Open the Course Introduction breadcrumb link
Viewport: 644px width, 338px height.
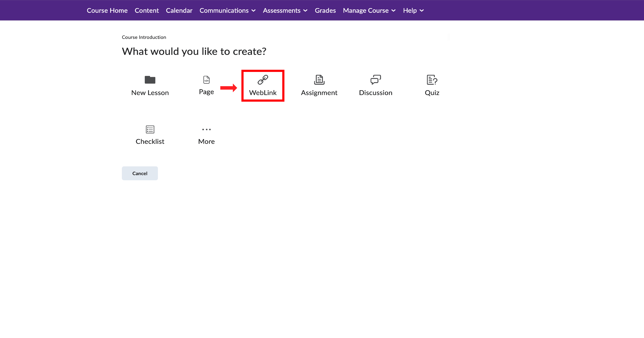click(x=144, y=37)
